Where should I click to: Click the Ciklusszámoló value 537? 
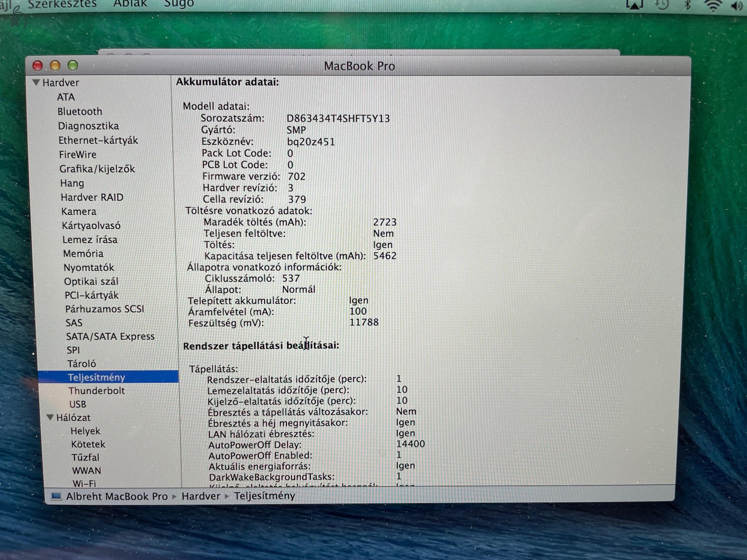point(291,278)
